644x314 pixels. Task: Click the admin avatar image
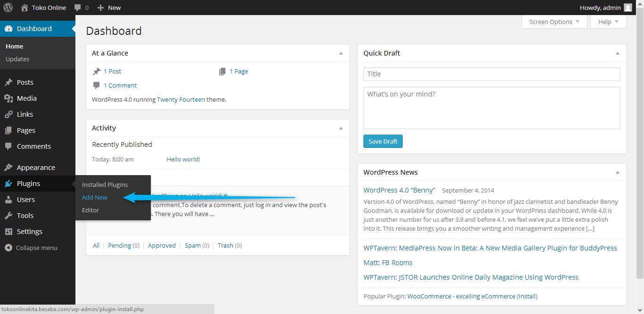(x=627, y=8)
